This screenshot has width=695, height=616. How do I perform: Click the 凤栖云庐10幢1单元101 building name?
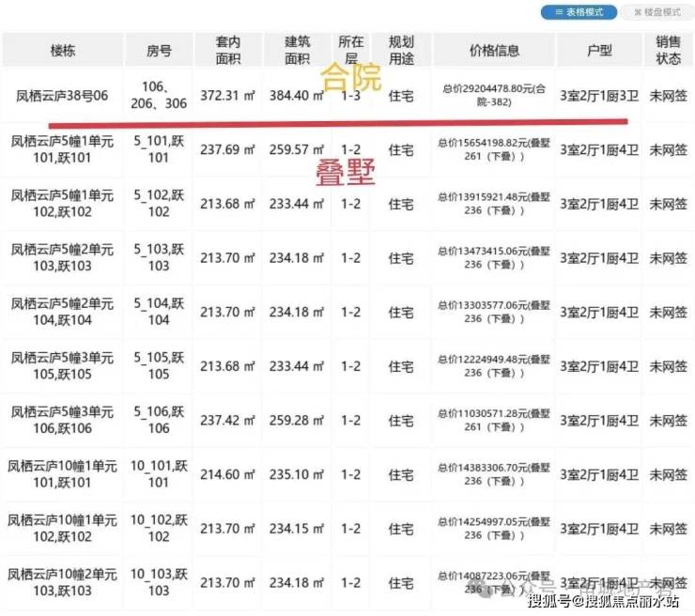tap(63, 474)
